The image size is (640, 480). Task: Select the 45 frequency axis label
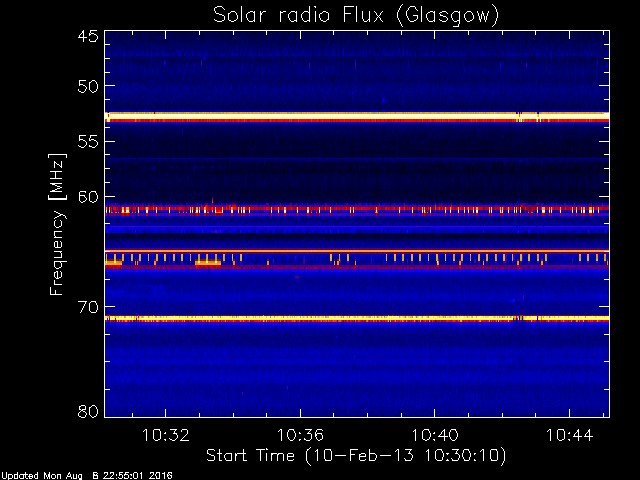click(x=88, y=36)
